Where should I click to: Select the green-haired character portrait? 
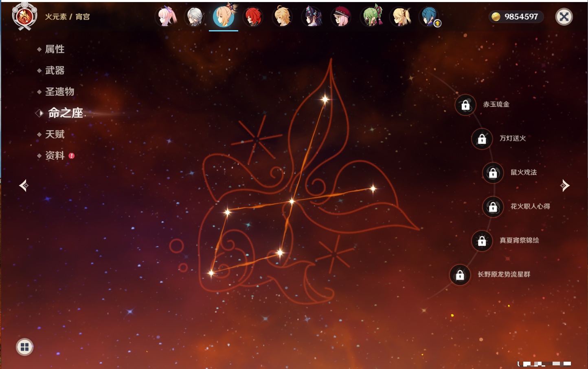(371, 16)
